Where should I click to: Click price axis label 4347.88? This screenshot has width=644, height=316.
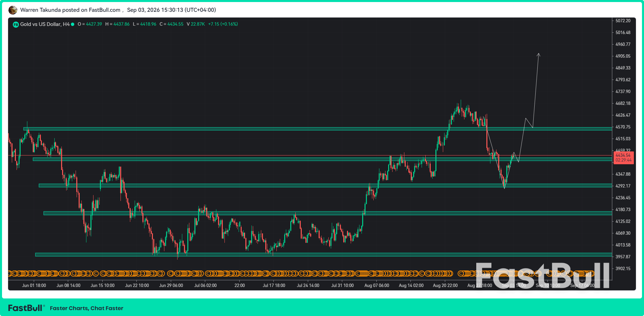pyautogui.click(x=623, y=174)
